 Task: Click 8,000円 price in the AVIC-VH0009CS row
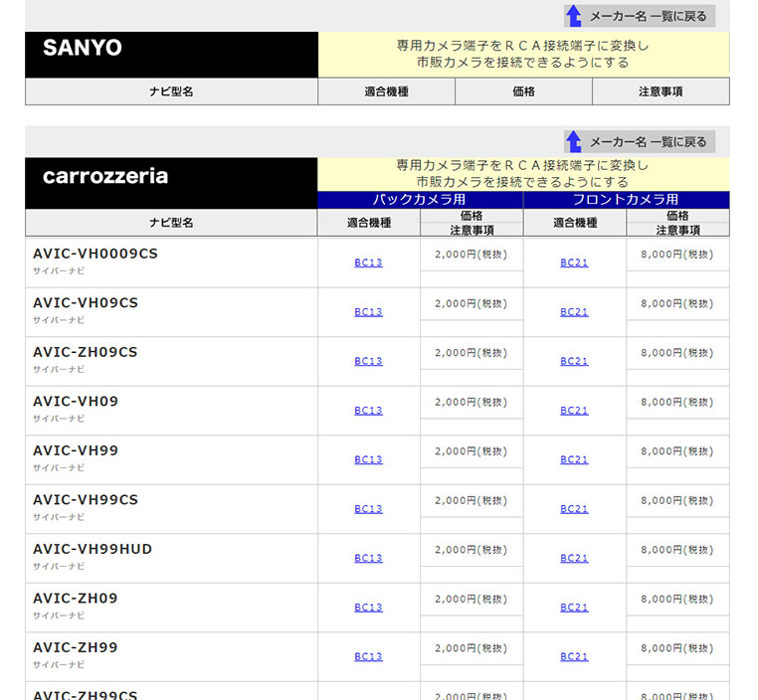677,255
